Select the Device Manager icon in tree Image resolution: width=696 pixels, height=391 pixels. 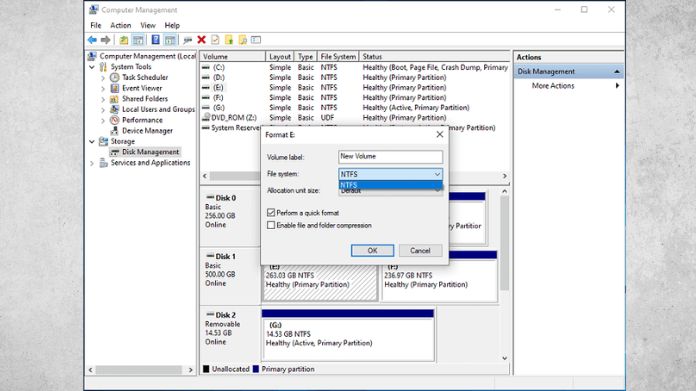click(x=115, y=130)
